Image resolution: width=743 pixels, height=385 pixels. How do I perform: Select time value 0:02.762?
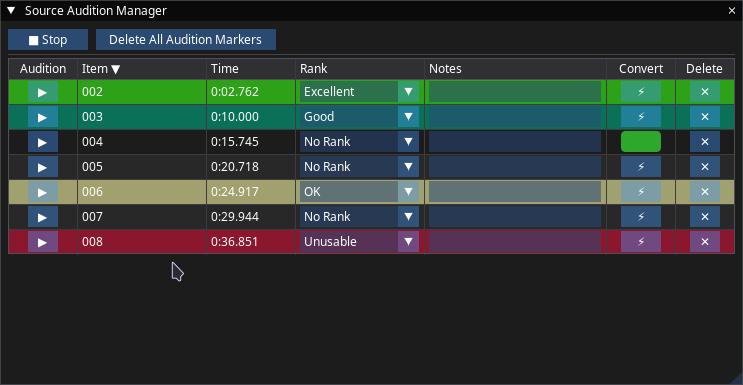[x=235, y=92]
